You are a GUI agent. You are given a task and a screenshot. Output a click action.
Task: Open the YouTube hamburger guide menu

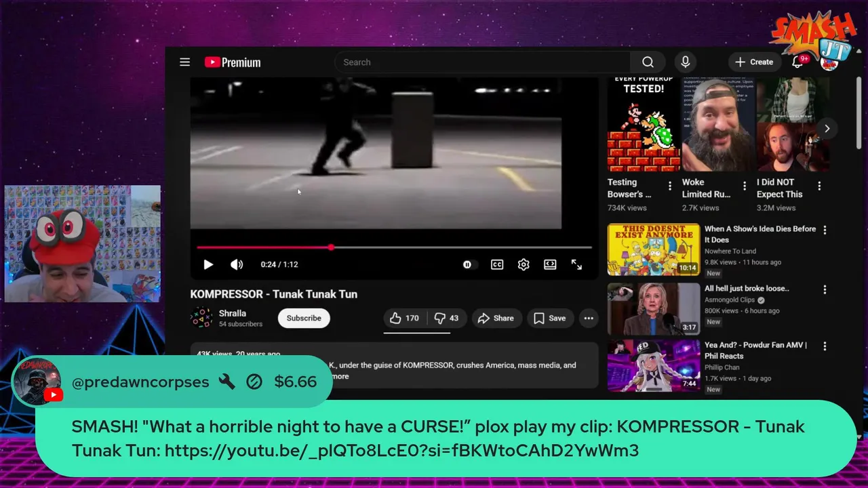click(x=184, y=62)
